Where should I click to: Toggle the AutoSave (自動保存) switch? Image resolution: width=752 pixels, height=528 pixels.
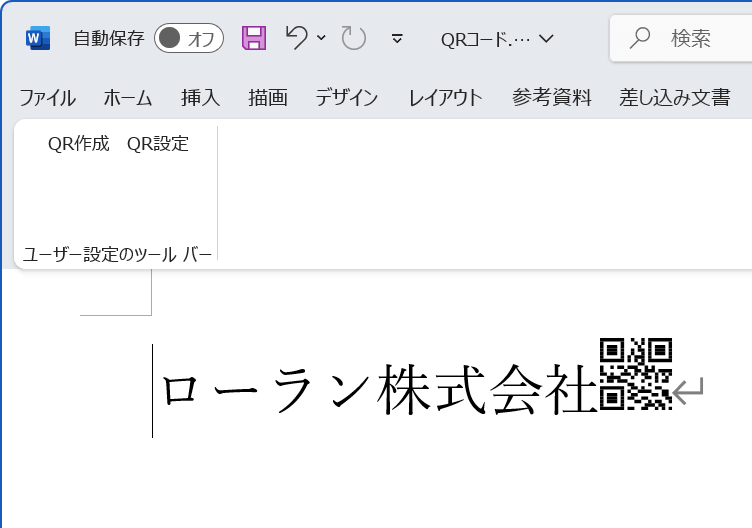pos(189,38)
